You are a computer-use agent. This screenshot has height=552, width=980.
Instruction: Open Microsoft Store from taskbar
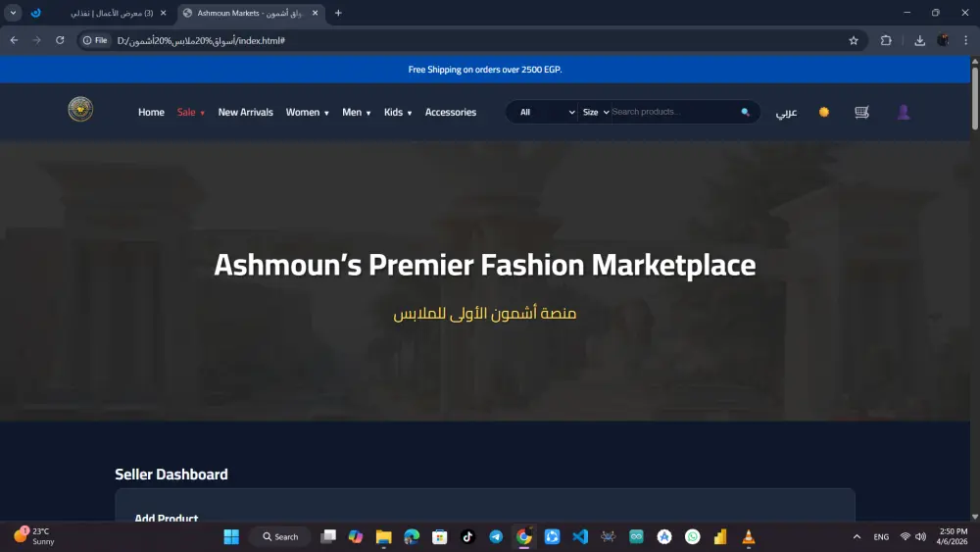pyautogui.click(x=440, y=536)
